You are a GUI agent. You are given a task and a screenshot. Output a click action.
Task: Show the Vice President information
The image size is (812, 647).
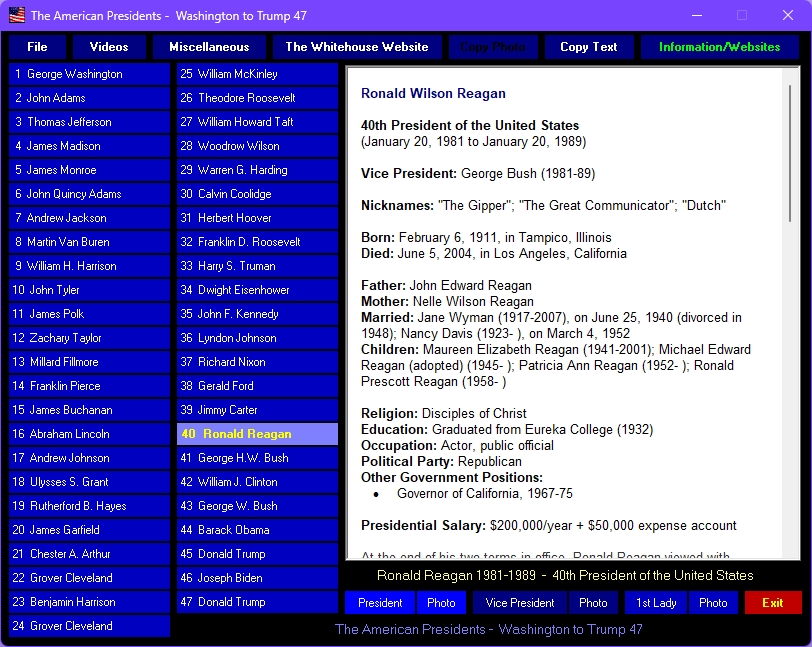519,602
